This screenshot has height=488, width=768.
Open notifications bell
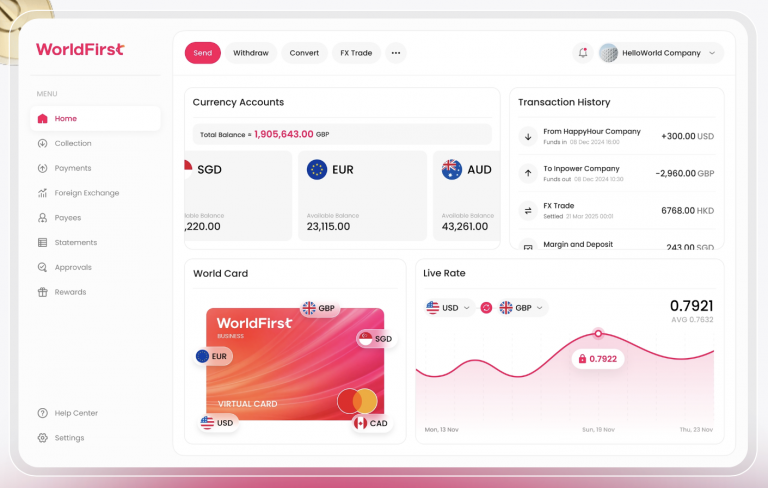coord(583,53)
